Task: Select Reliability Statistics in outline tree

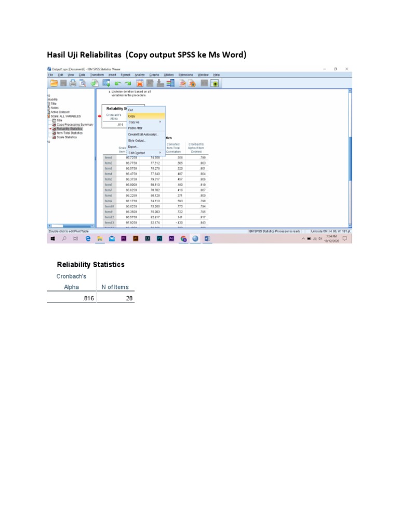Action: pyautogui.click(x=69, y=129)
